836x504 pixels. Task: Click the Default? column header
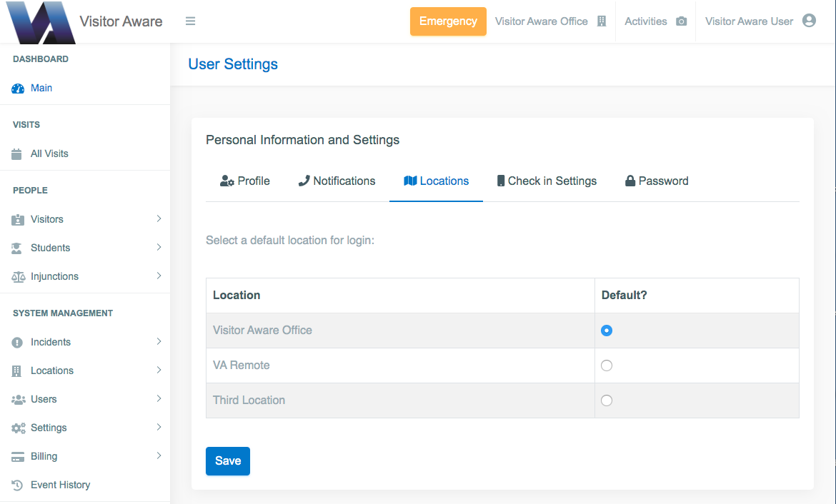click(624, 295)
